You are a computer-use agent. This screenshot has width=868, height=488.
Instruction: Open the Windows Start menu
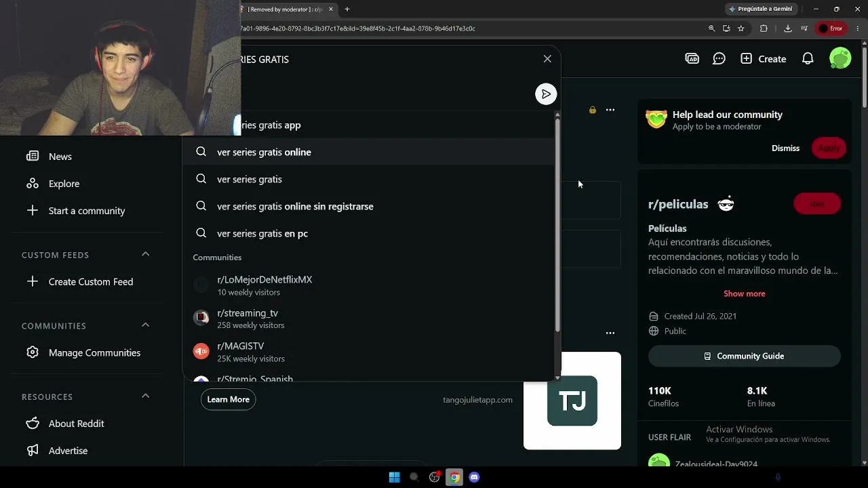coord(394,477)
